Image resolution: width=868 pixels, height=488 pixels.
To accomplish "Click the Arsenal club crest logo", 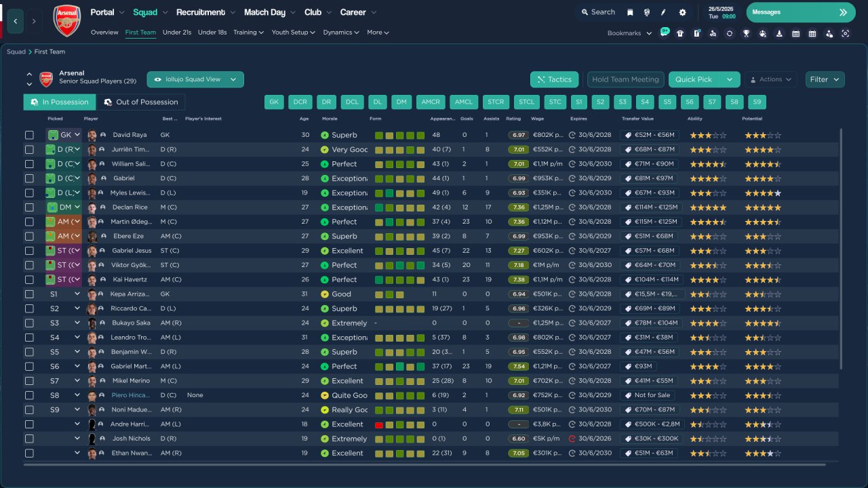I will [66, 21].
